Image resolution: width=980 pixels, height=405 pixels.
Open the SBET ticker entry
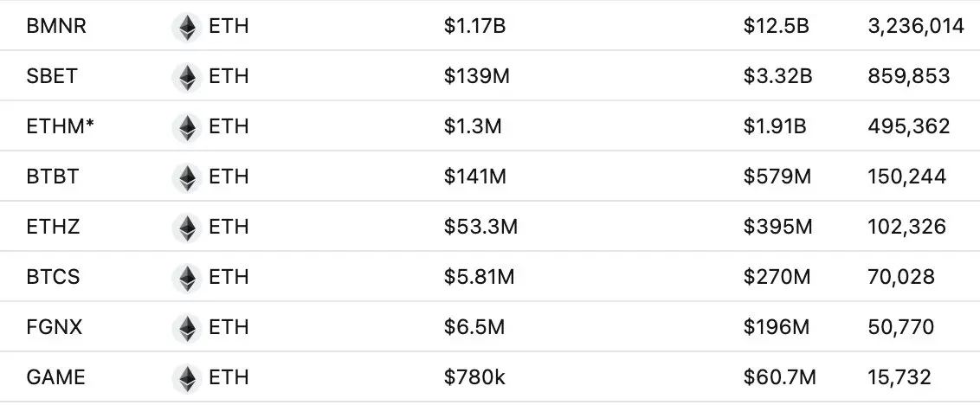pyautogui.click(x=52, y=77)
